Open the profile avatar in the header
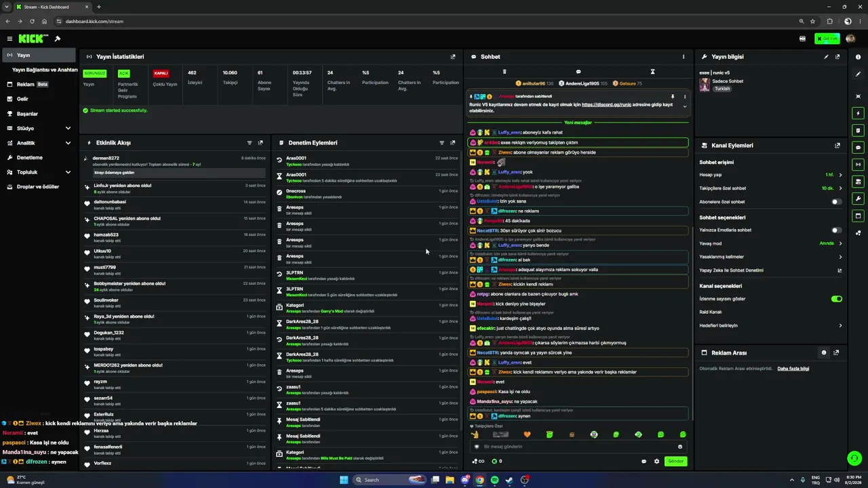This screenshot has width=868, height=488. pyautogui.click(x=851, y=39)
